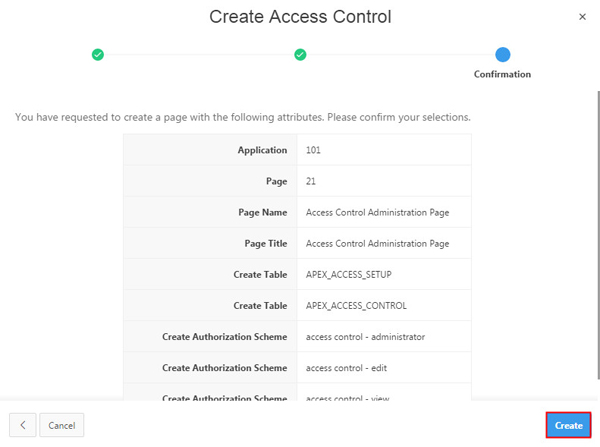The image size is (600, 447).
Task: Click the access control - administrator scheme
Action: click(365, 337)
